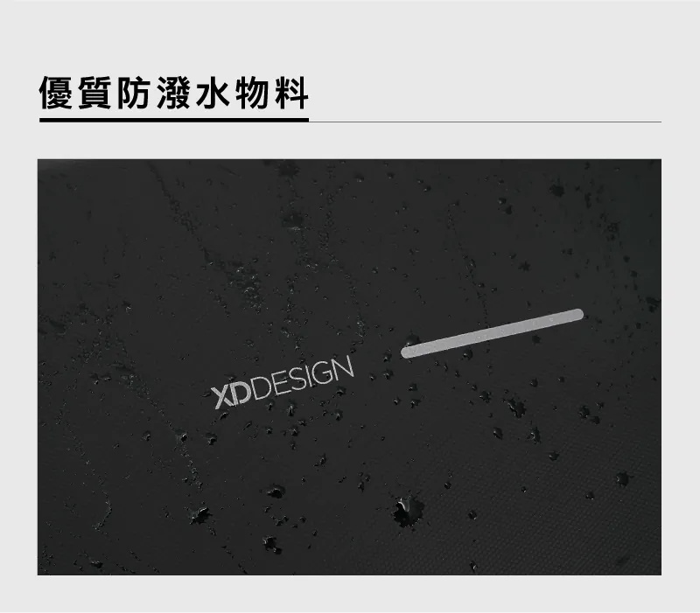Click the character 優 in the heading
The image size is (700, 613).
[56, 94]
